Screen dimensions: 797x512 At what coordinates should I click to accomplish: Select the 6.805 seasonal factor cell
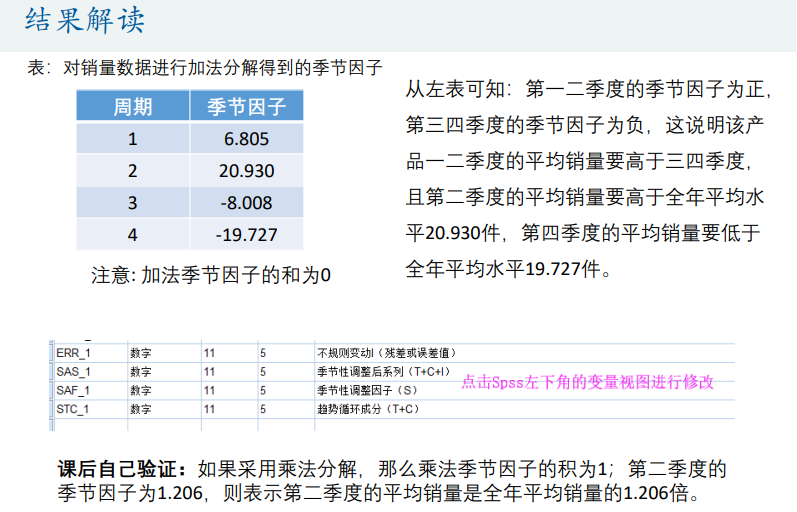click(246, 139)
